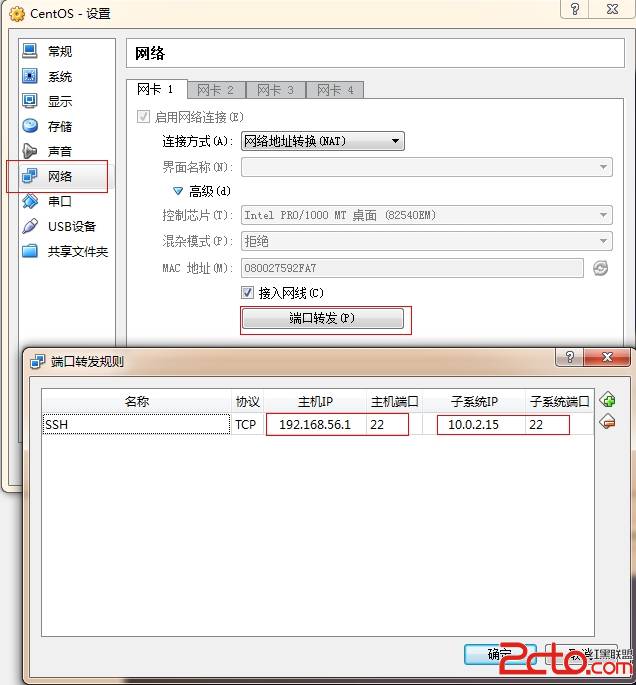This screenshot has height=685, width=636.
Task: Switch to the 网卡 2 tab
Action: (216, 90)
